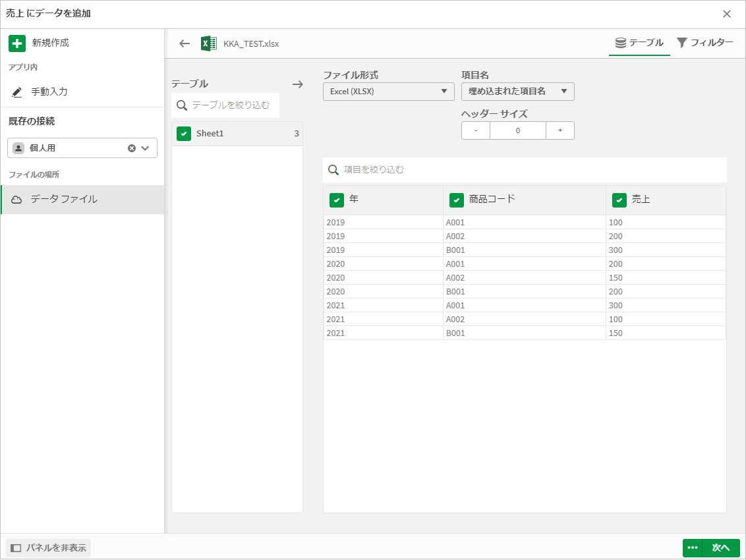This screenshot has height=560, width=746.
Task: Select the テーブル tab
Action: click(x=639, y=43)
